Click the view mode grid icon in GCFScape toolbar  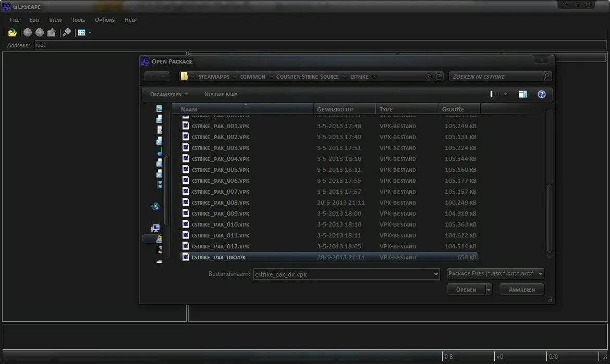tap(81, 33)
